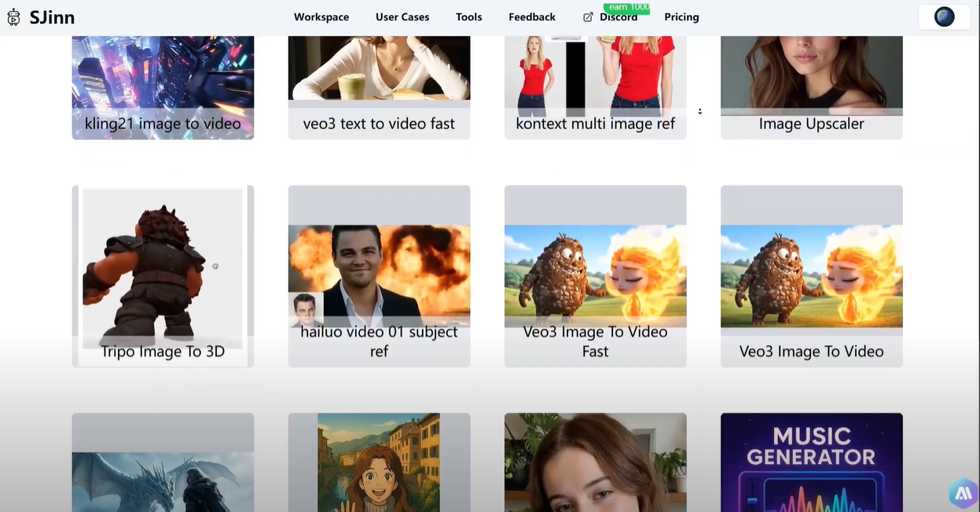
Task: Click the 'Image Upscaler' label text
Action: point(811,123)
